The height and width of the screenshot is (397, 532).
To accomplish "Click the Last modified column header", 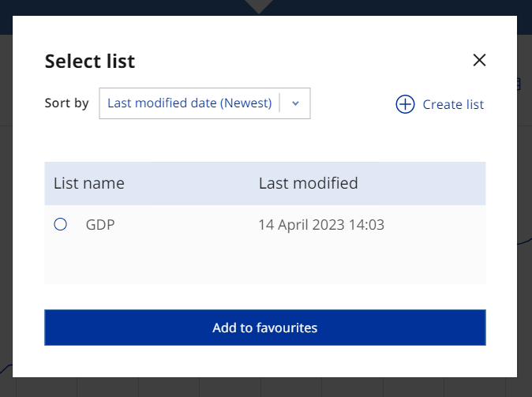I will tap(308, 183).
